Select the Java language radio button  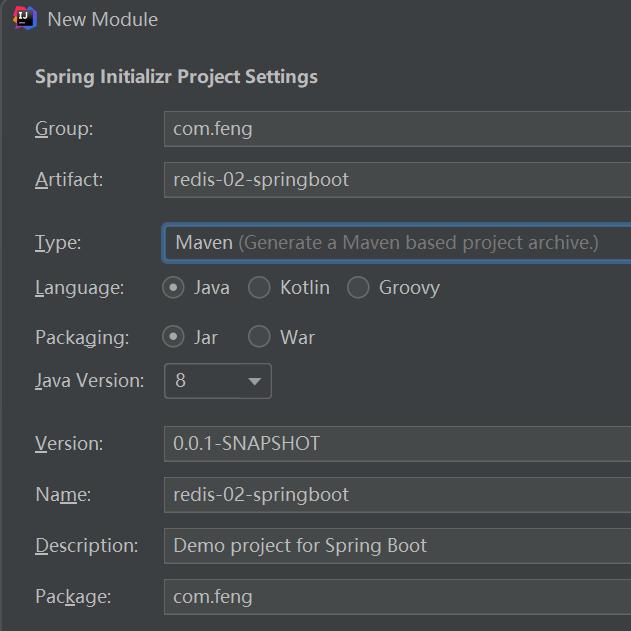point(174,288)
